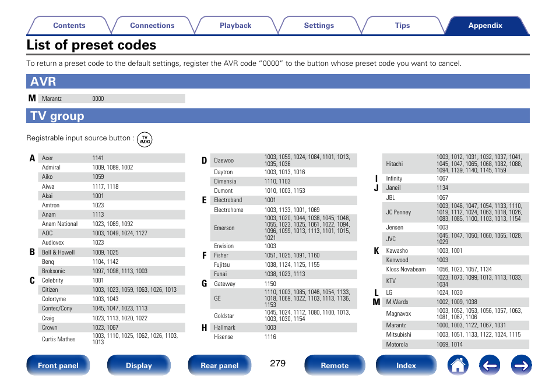Open the Front panel button
The image size is (556, 392).
[x=58, y=365]
